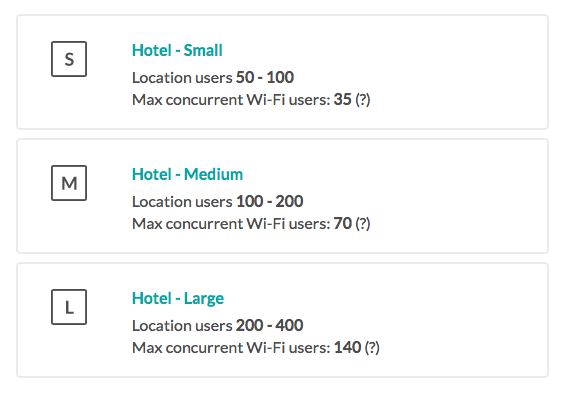The height and width of the screenshot is (397, 565).
Task: Select the bold 200 - 400 user range
Action: (x=270, y=325)
